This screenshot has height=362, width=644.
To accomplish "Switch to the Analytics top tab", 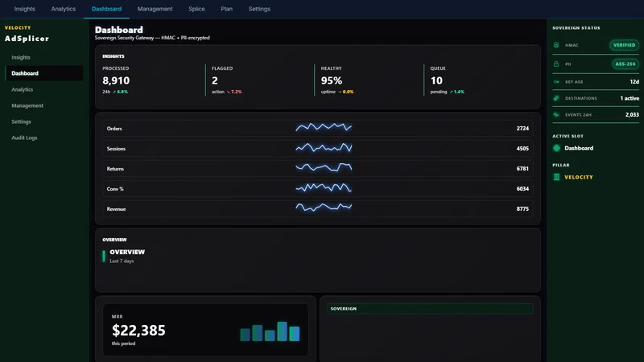I will (x=64, y=9).
